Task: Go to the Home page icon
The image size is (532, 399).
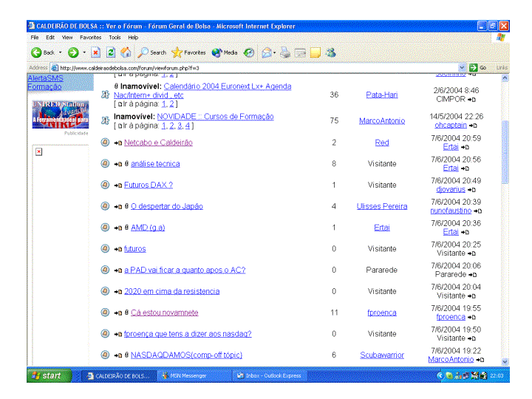Action: coord(126,52)
